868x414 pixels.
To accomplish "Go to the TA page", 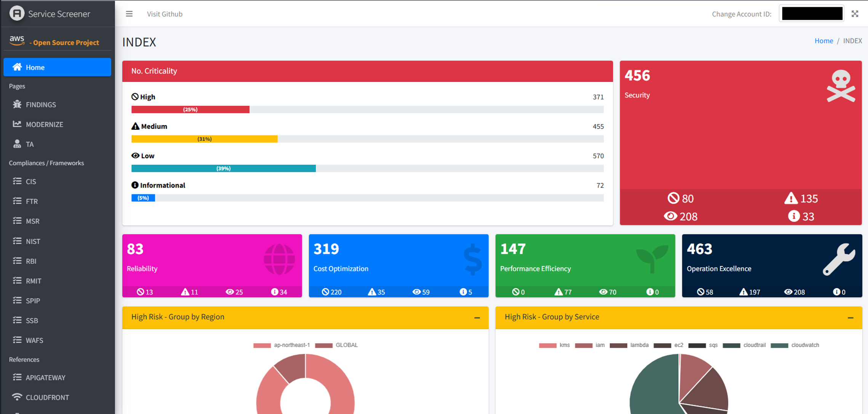I will [57, 144].
